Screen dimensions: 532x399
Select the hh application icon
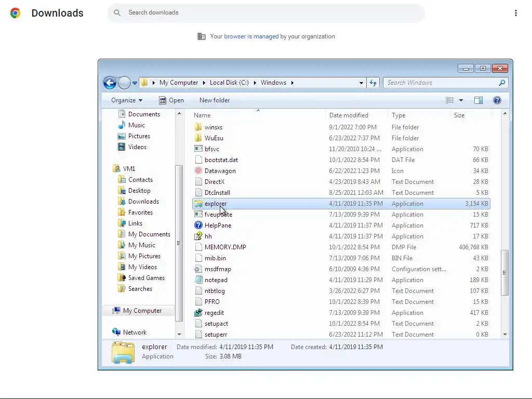click(198, 236)
